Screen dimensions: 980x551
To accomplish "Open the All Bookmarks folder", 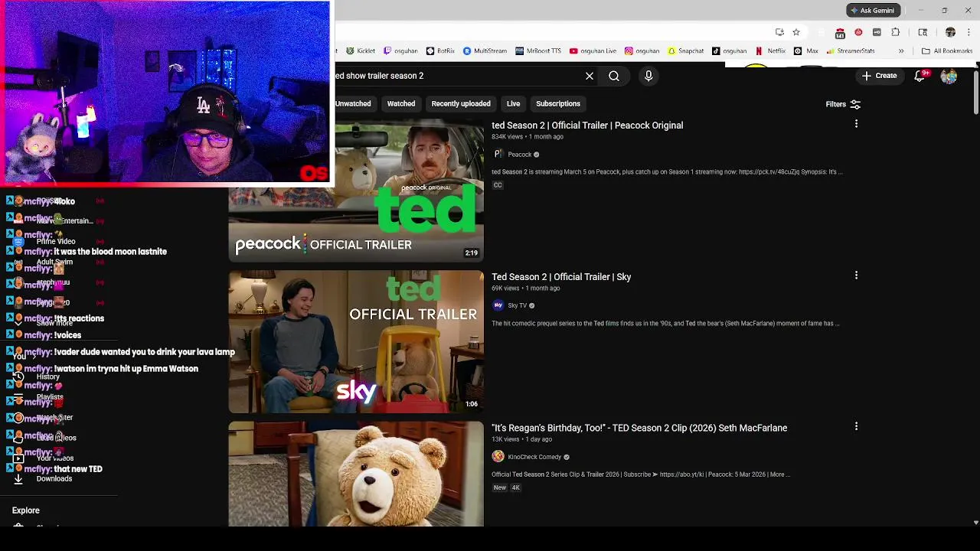I will click(947, 51).
